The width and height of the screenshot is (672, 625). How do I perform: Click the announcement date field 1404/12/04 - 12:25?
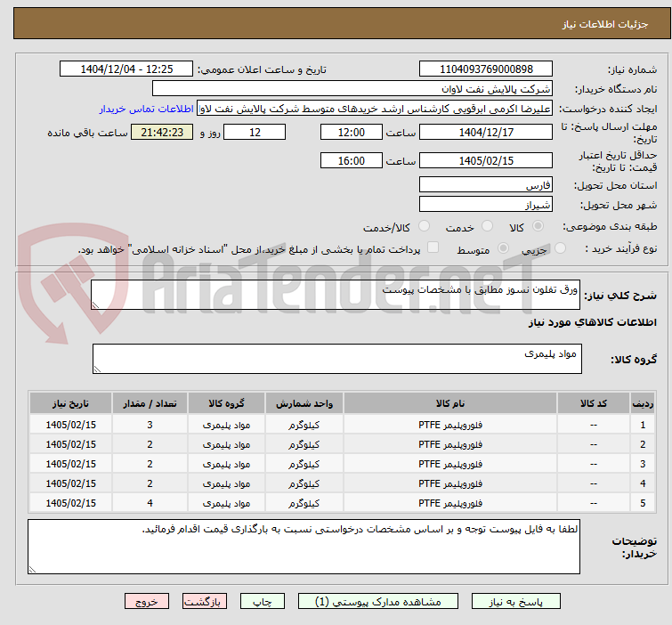(126, 69)
